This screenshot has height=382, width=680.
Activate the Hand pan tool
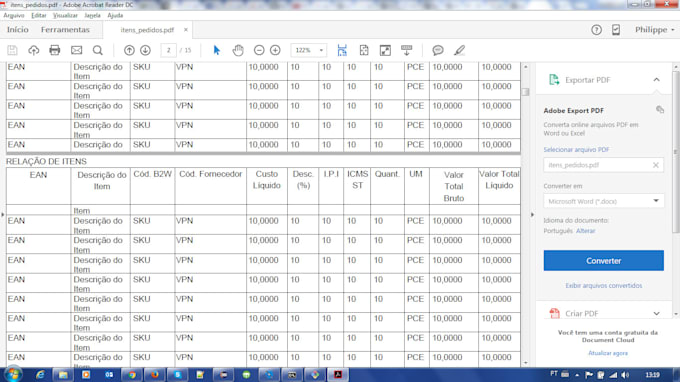[x=238, y=50]
